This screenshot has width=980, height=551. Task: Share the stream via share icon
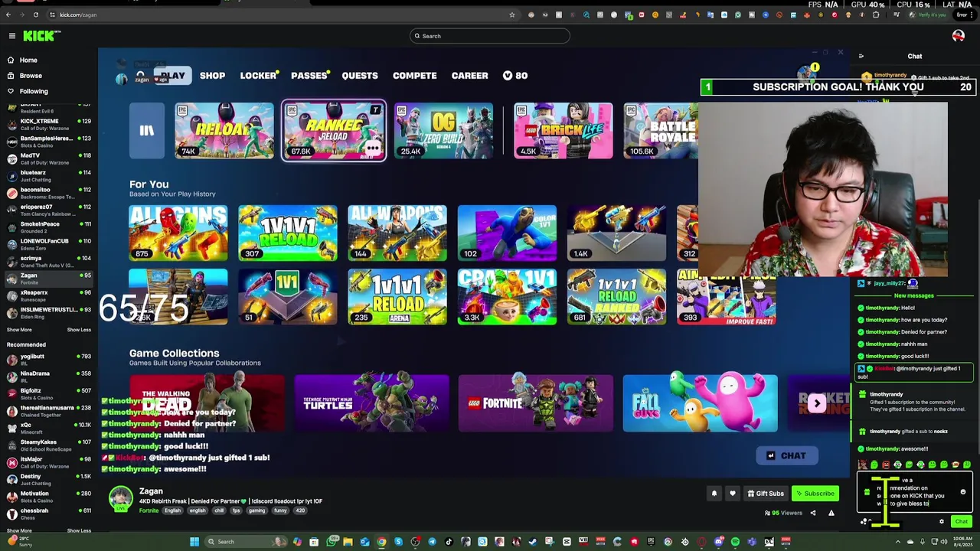(813, 513)
